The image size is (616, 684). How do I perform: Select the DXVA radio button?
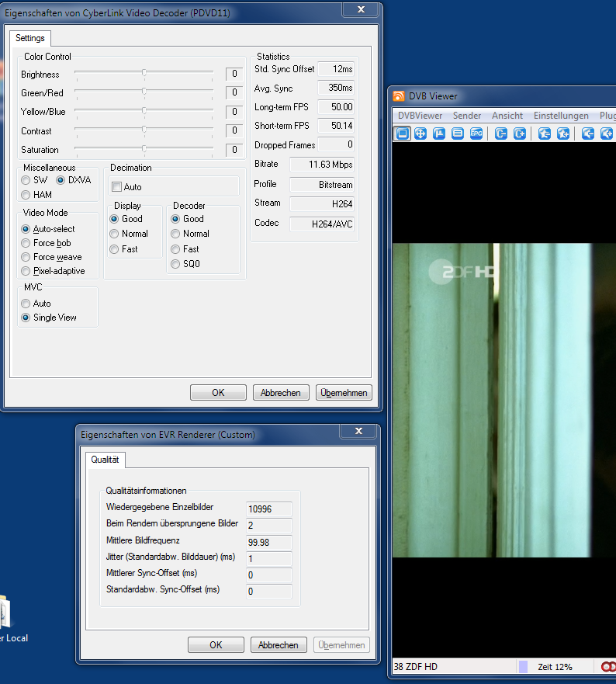pos(61,180)
